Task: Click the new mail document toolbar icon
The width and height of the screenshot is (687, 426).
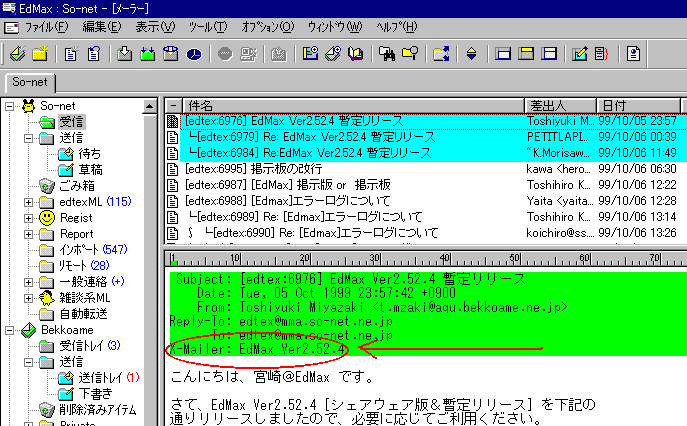Action: (71, 54)
